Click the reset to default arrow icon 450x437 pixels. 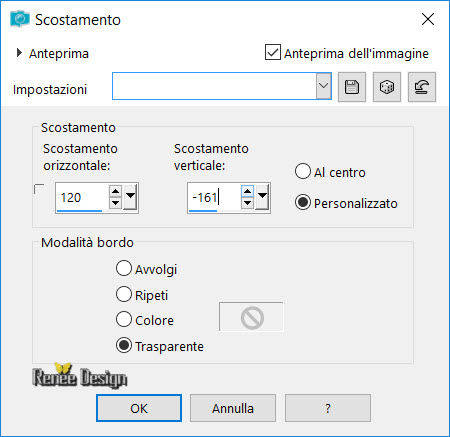(x=422, y=87)
